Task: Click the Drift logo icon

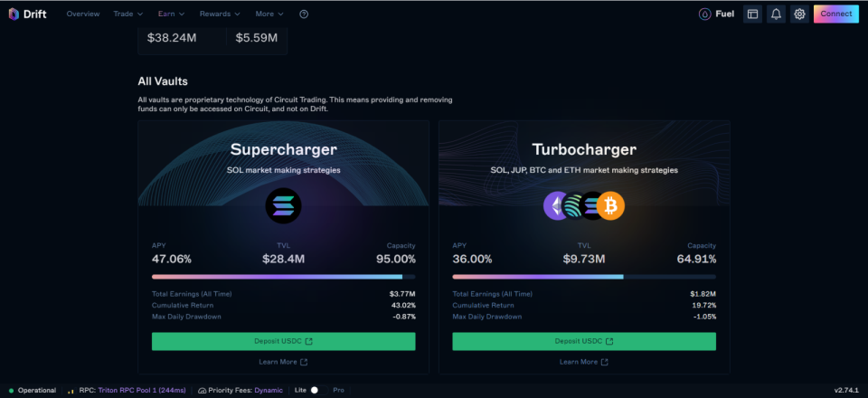Action: [14, 14]
